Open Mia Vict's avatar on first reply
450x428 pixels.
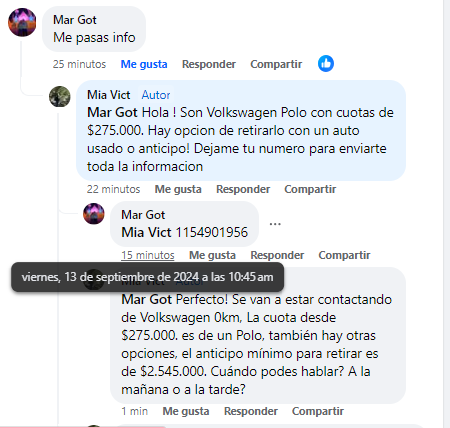(x=60, y=96)
